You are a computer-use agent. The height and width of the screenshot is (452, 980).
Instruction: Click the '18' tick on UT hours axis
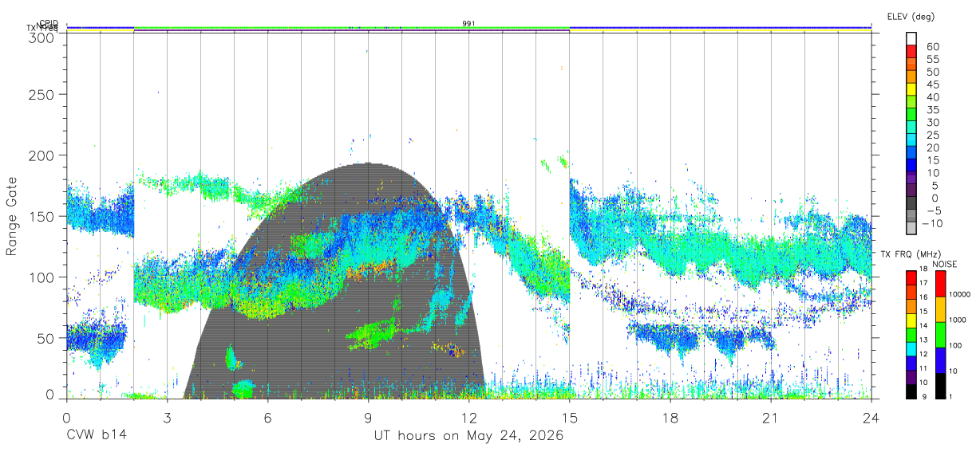[x=670, y=417]
